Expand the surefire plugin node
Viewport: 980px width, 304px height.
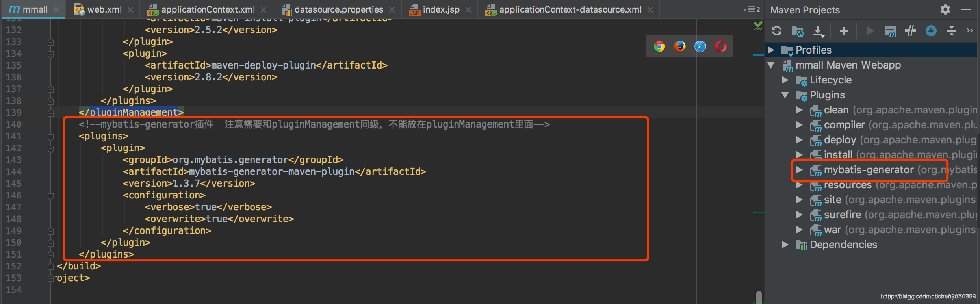tap(800, 215)
